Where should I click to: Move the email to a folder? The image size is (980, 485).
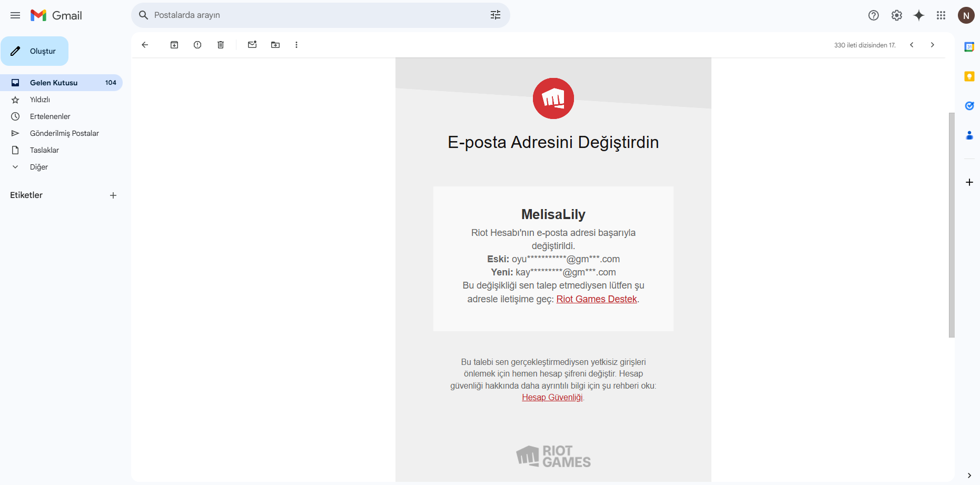point(275,45)
